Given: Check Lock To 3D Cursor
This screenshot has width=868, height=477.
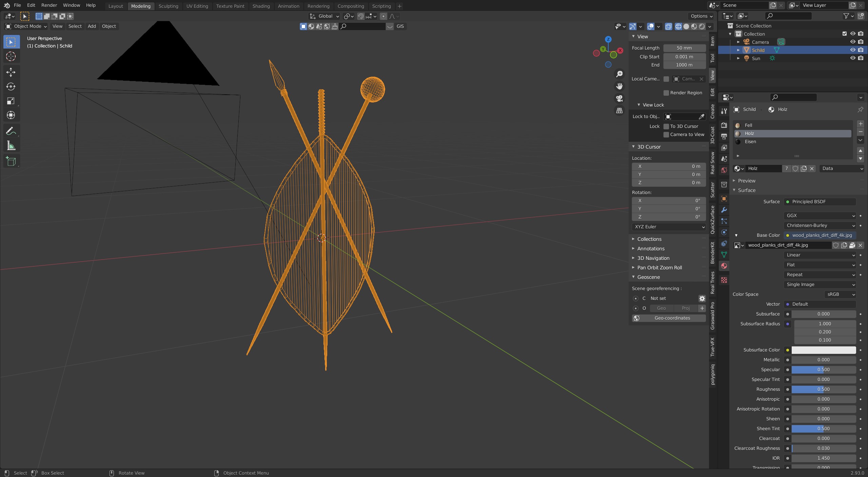Looking at the screenshot, I should (666, 126).
